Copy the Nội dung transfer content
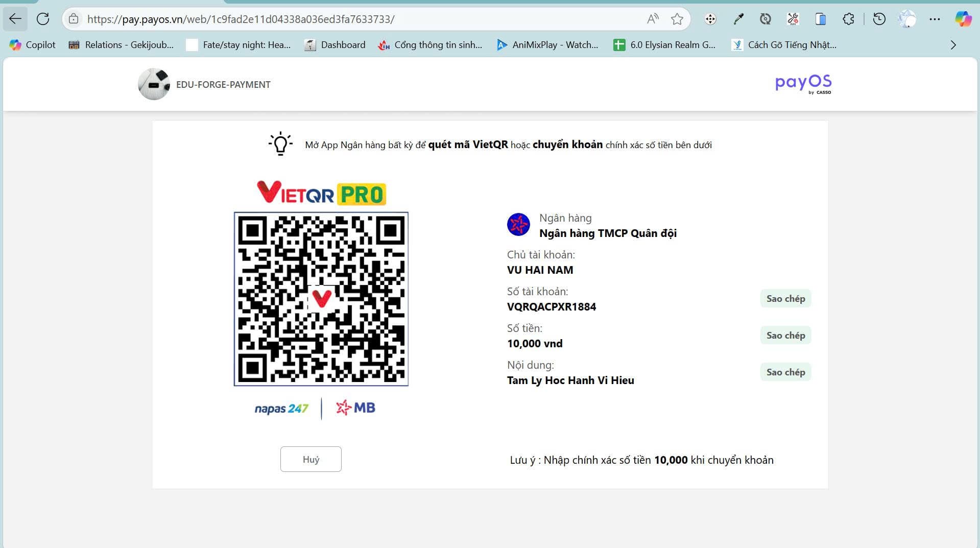 pos(785,372)
